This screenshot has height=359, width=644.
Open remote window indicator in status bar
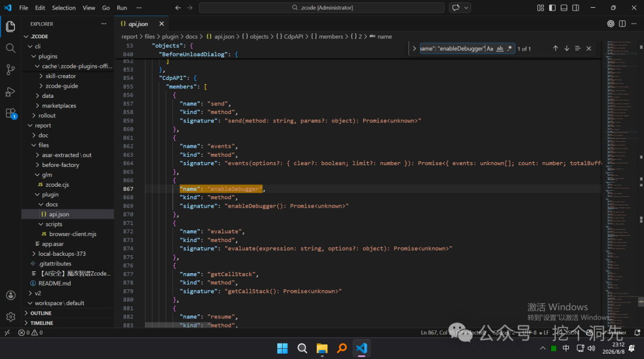[x=7, y=333]
